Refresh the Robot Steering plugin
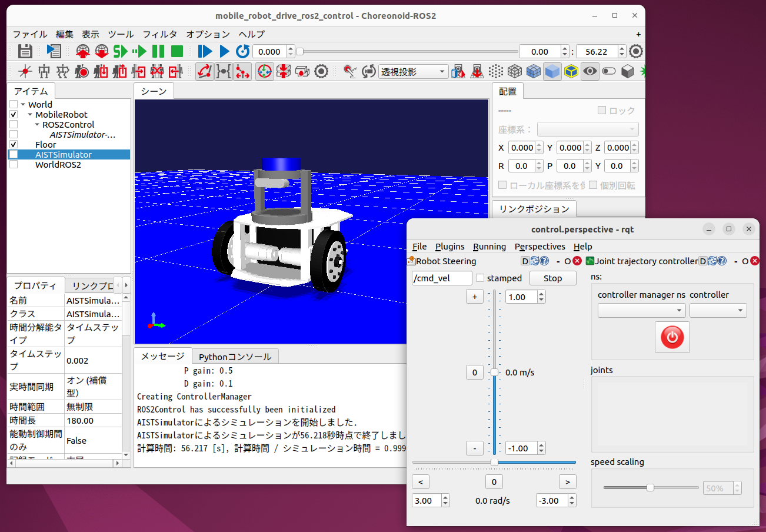Screen dimensions: 766x532 pos(535,261)
